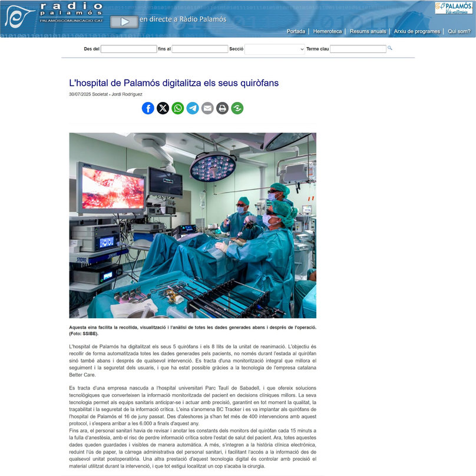The height and width of the screenshot is (476, 476).
Task: Open the operating room article photo
Action: pyautogui.click(x=193, y=225)
